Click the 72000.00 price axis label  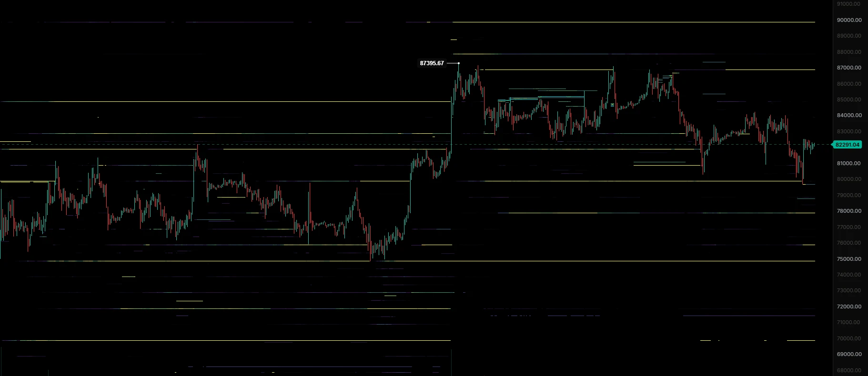849,307
